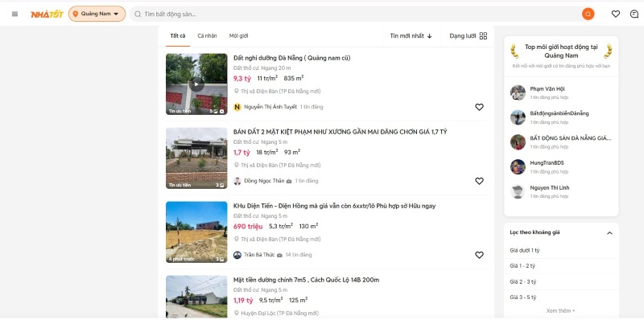Open the Quảng Nam location dropdown
Screen dimensions: 644x320
pos(97,14)
